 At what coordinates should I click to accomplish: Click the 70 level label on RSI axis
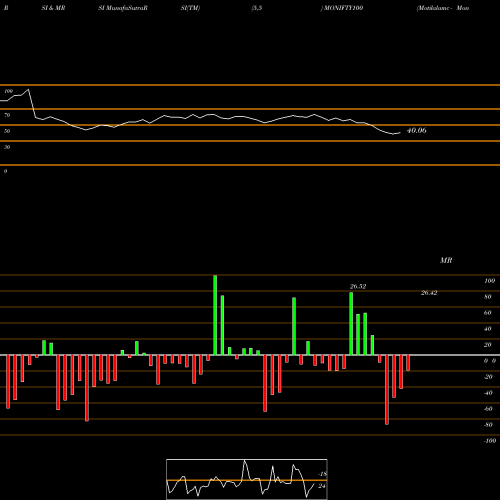coord(7,115)
